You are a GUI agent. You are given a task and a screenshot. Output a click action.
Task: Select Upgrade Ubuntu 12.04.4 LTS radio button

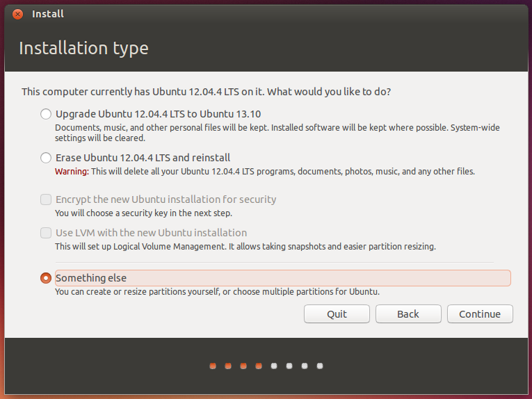pos(46,114)
